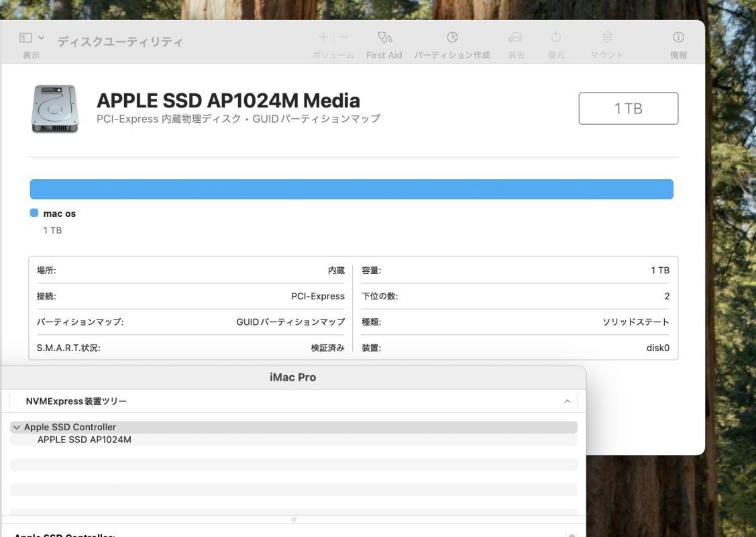
Task: Add a volume with the plus icon
Action: [x=323, y=37]
